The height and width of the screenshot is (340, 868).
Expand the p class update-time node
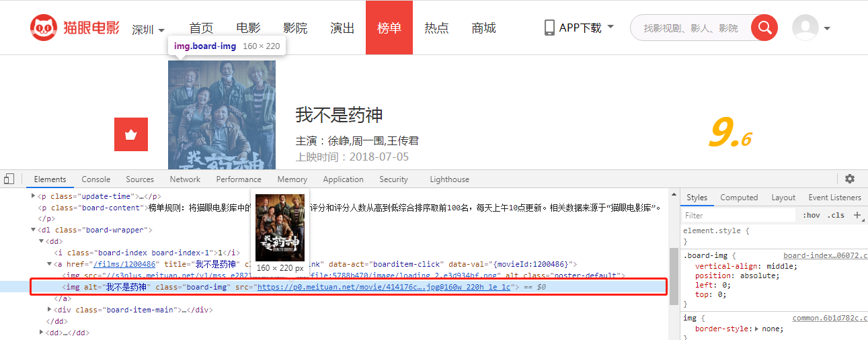[34, 196]
